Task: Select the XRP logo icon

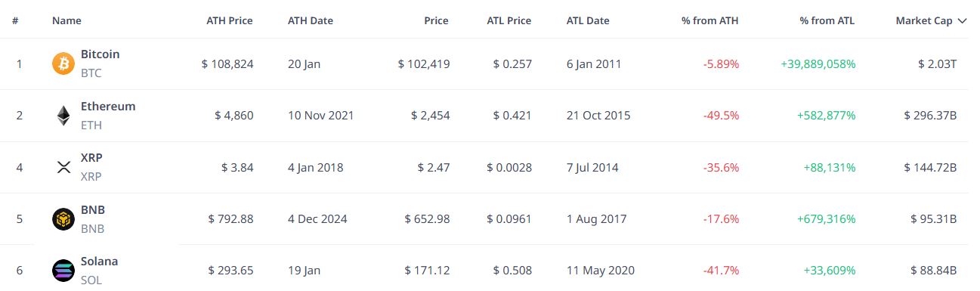Action: pos(63,167)
